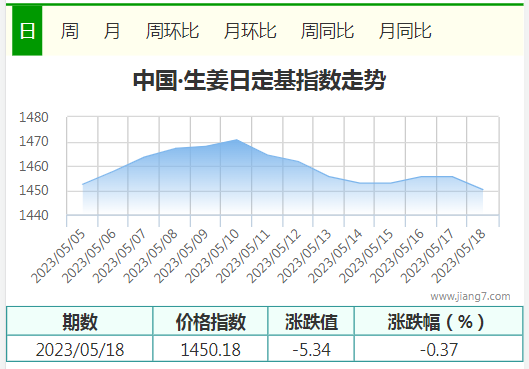This screenshot has height=369, width=529.
Task: Open the 月同比 tab
Action: click(x=405, y=31)
